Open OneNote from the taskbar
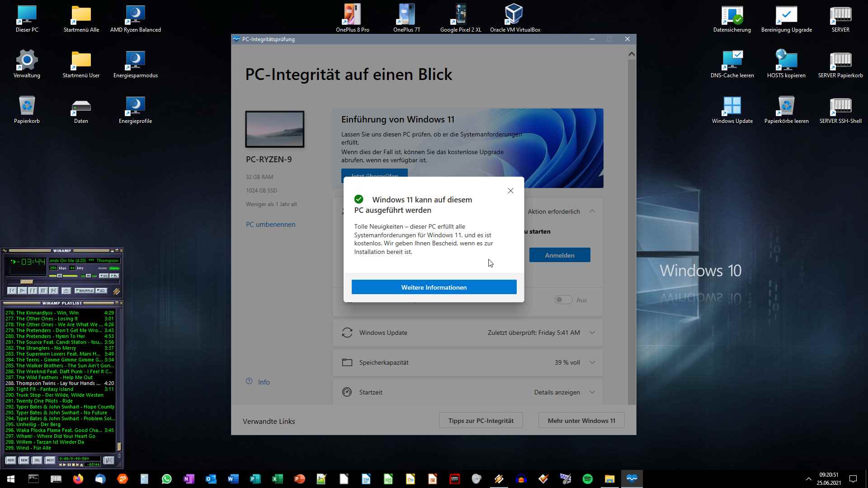This screenshot has height=488, width=868. pos(189,479)
